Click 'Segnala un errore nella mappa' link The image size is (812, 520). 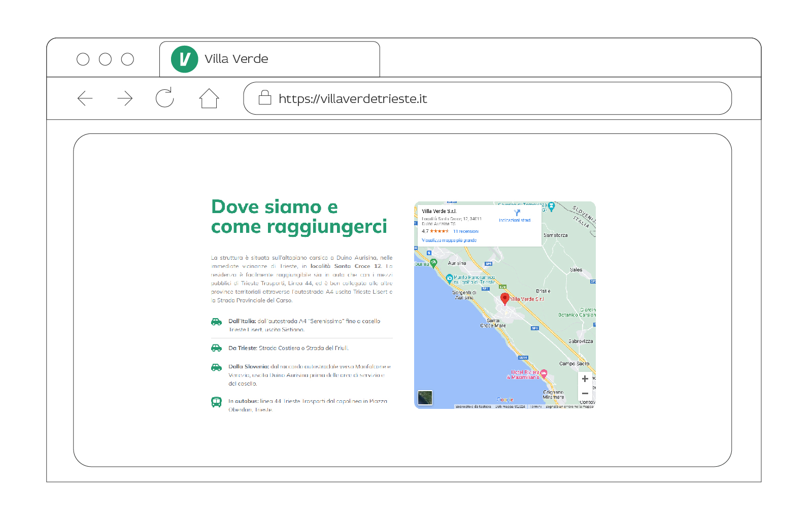[569, 406]
